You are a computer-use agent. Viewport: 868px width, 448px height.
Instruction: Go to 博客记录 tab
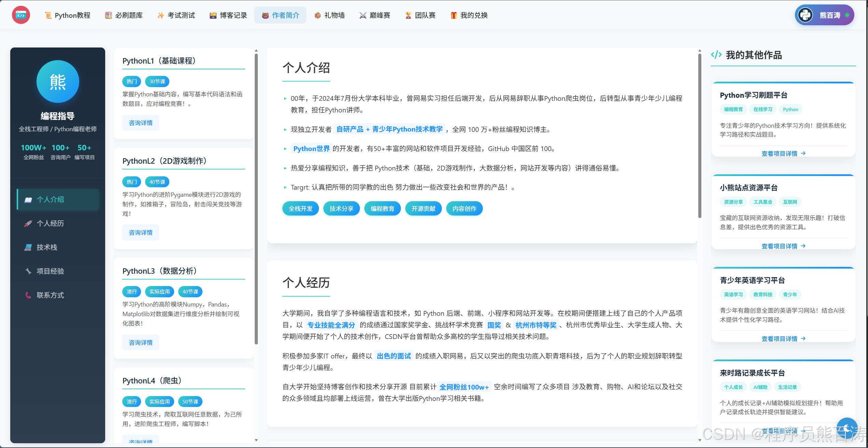click(228, 15)
